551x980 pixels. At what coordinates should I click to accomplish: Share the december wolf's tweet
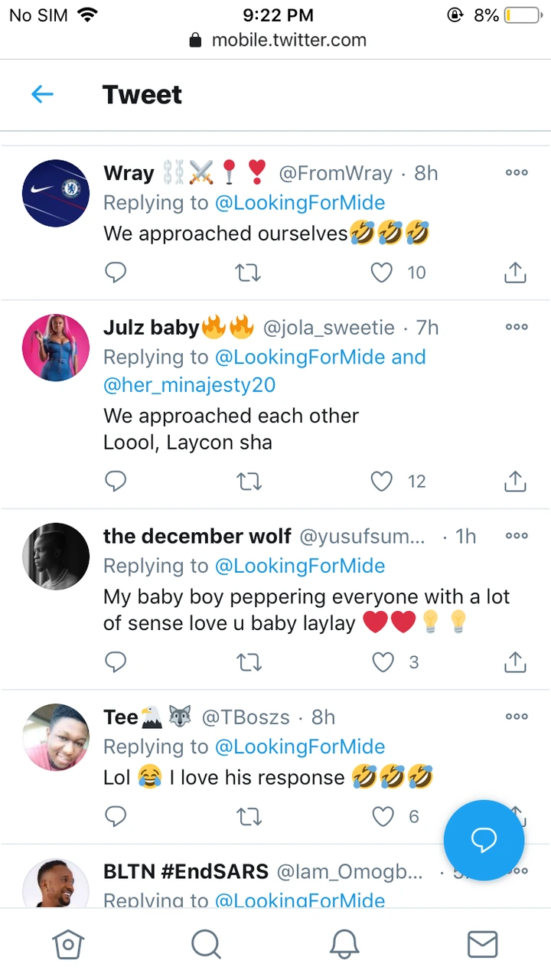pos(516,662)
